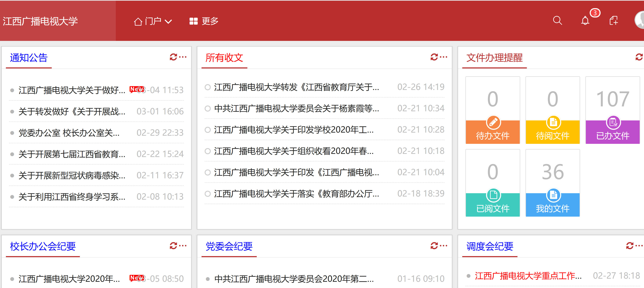Select the 调度会纪要 tab heading
The height and width of the screenshot is (288, 644).
click(490, 246)
